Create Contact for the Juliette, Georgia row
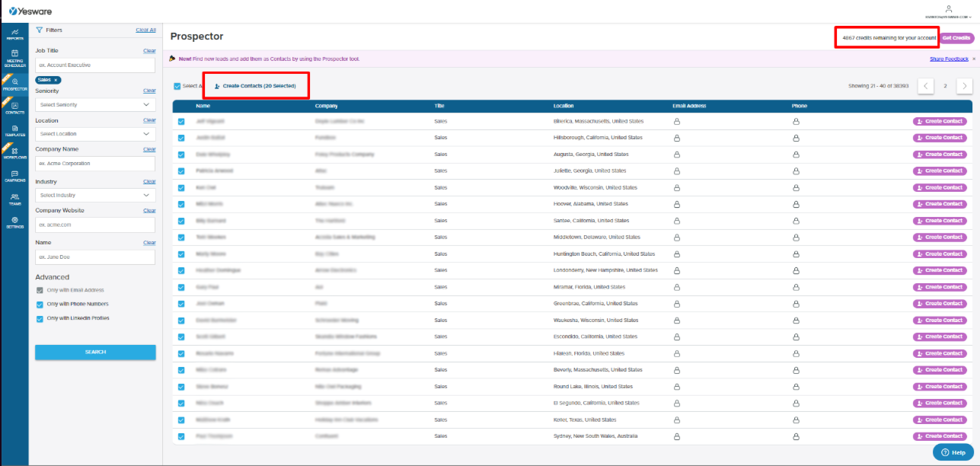980x466 pixels. (940, 171)
